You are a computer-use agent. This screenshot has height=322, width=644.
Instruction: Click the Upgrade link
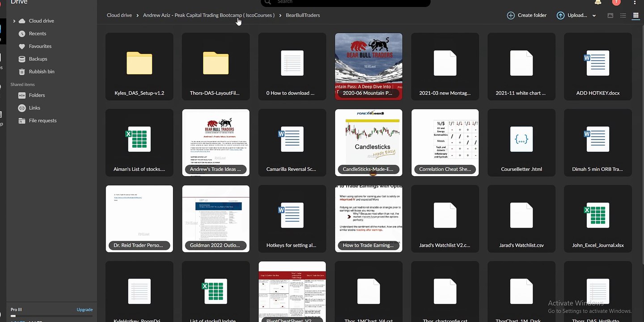(85, 309)
